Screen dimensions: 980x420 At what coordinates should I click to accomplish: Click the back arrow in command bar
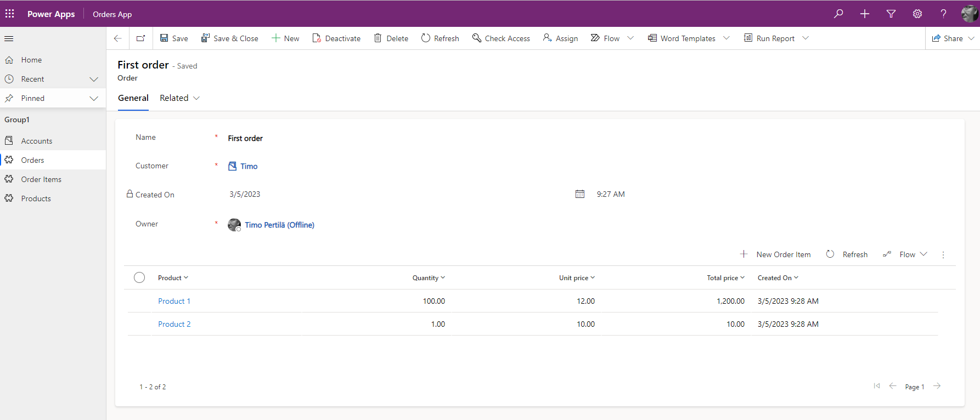117,38
